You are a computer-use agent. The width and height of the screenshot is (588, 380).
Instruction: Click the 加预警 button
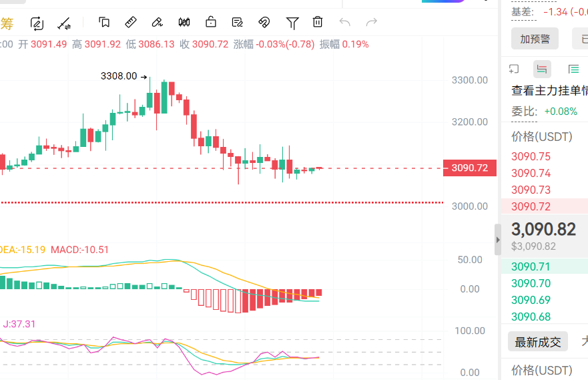click(x=535, y=39)
